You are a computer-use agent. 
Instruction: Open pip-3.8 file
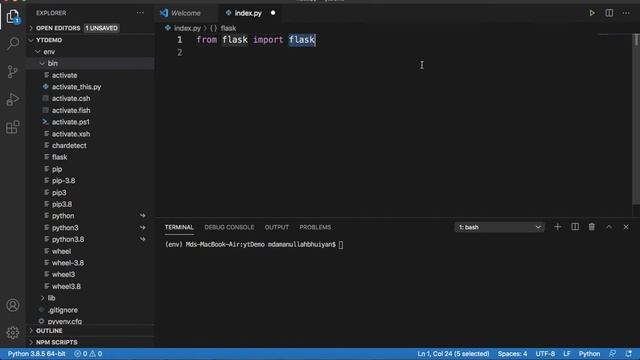tap(63, 180)
